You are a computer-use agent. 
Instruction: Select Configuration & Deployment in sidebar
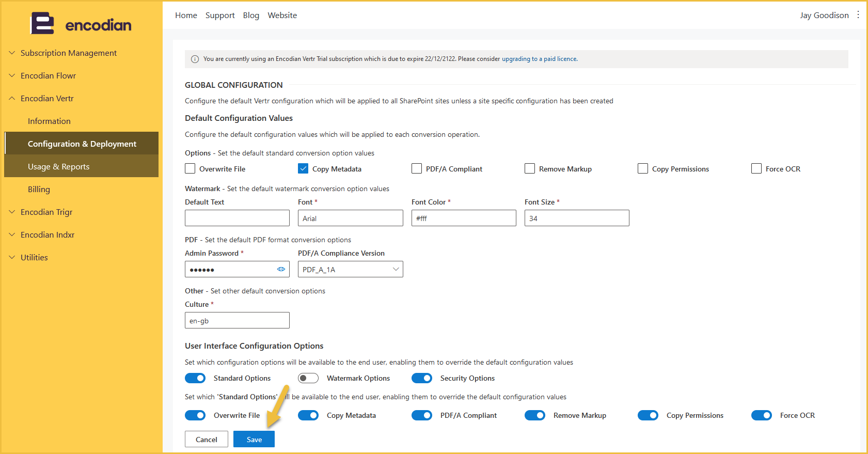pos(82,144)
